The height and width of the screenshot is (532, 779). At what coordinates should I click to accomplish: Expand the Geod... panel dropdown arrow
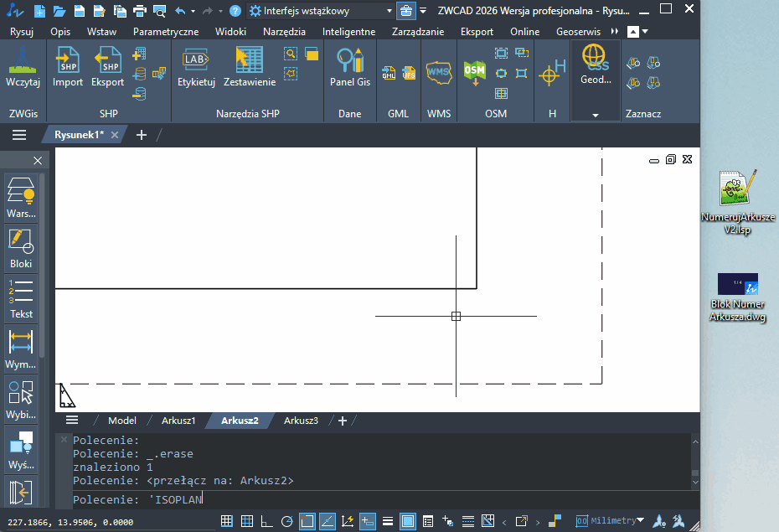[x=595, y=114]
